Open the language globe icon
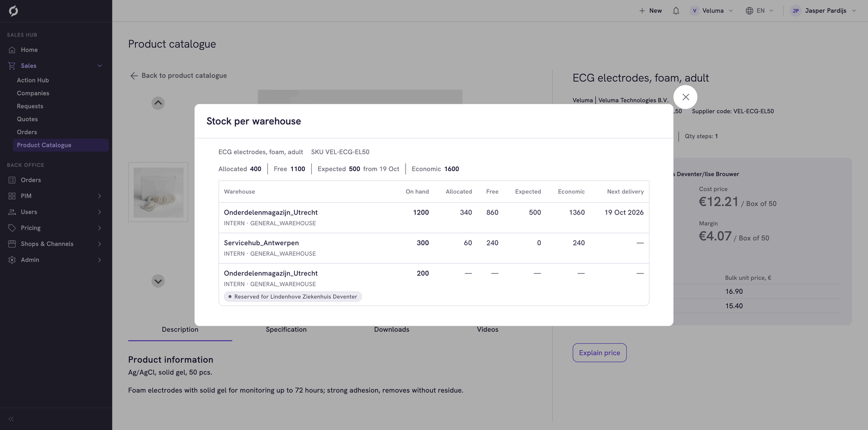This screenshot has width=868, height=430. pos(749,10)
